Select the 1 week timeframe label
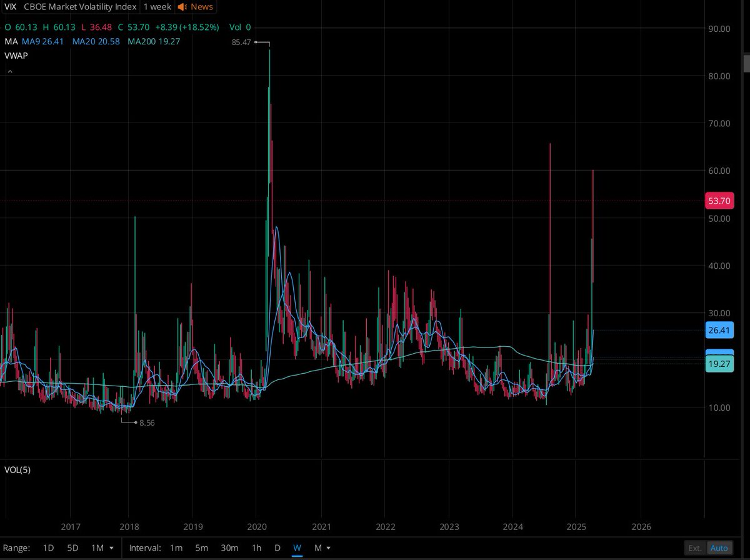The height and width of the screenshot is (560, 750). (x=157, y=7)
